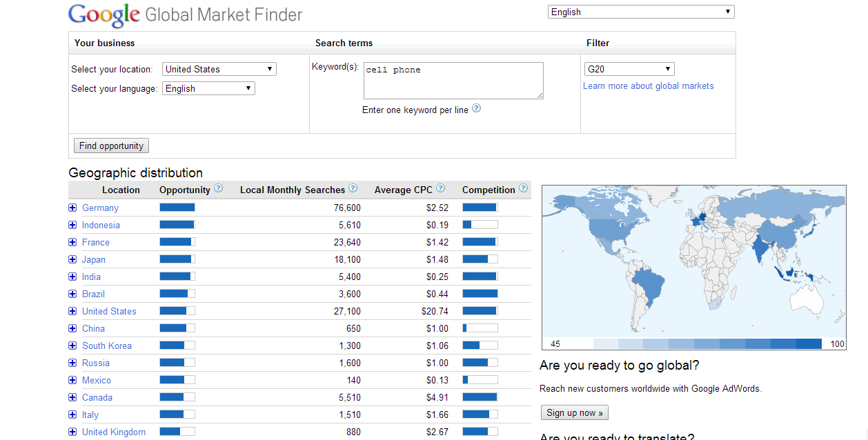Expand the South Korea row
This screenshot has width=868, height=440.
pos(72,346)
